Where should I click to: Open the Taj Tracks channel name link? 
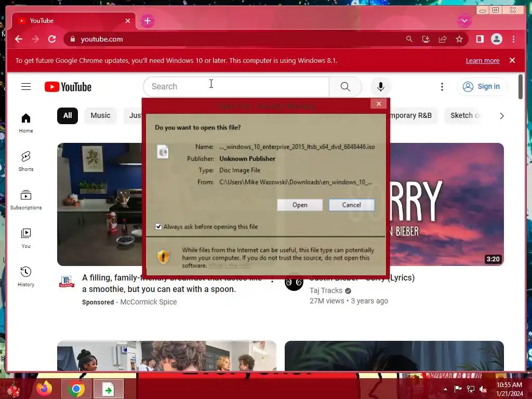[x=326, y=290]
